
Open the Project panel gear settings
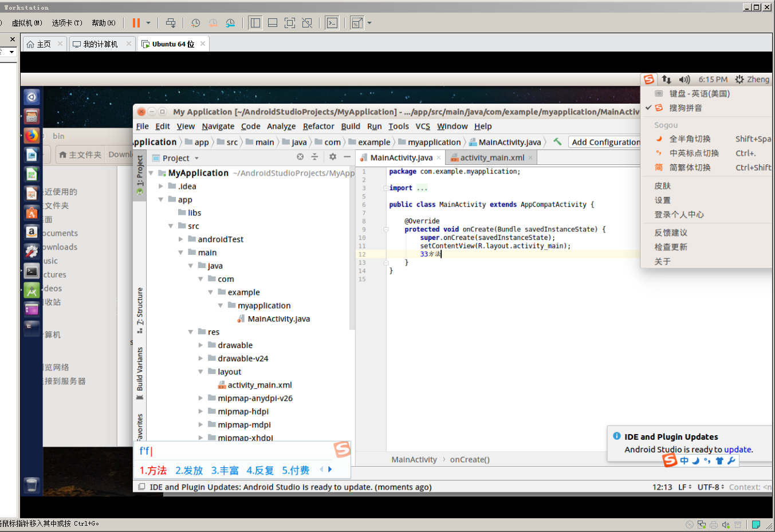click(333, 157)
